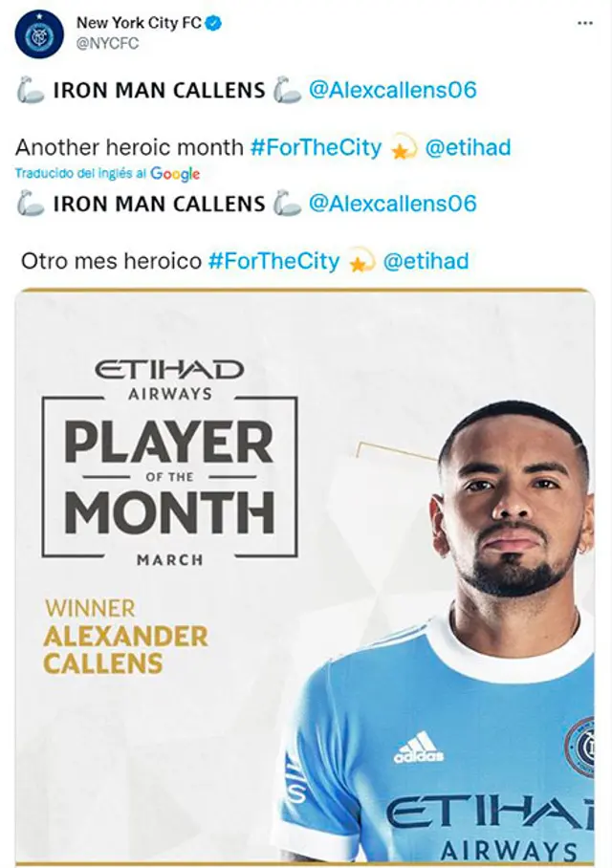
Task: Open @etihad mention after 'Another heroic month'
Action: point(468,147)
